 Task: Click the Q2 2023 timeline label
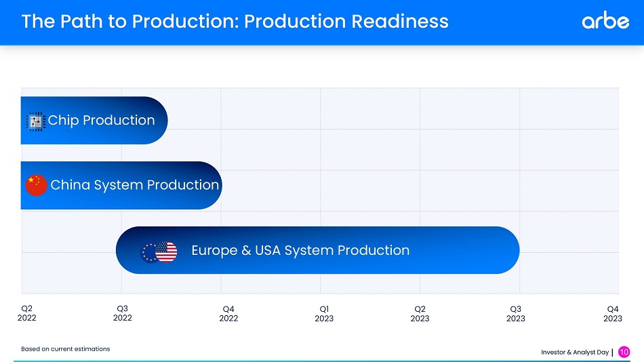tap(420, 314)
